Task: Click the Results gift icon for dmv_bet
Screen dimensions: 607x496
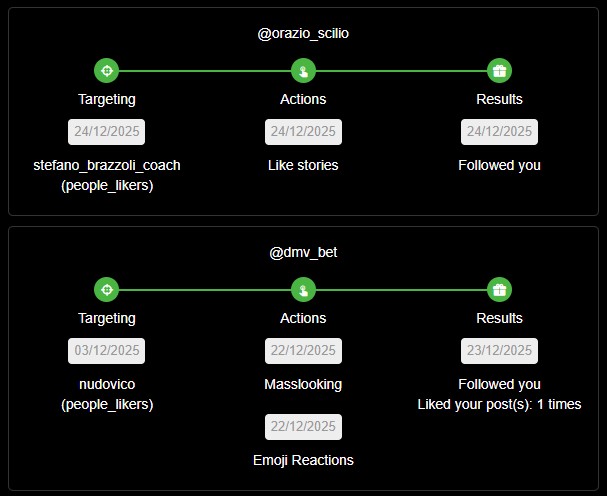Action: (499, 289)
